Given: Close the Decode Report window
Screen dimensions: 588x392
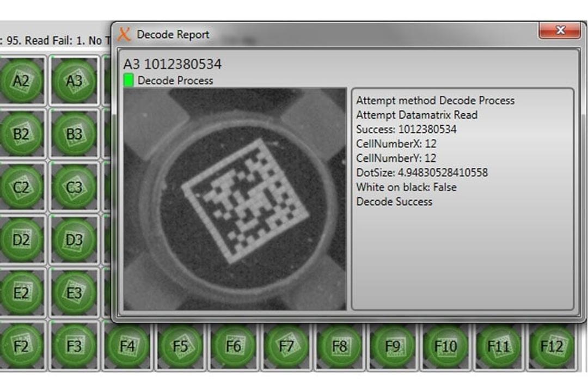Looking at the screenshot, I should tap(560, 30).
